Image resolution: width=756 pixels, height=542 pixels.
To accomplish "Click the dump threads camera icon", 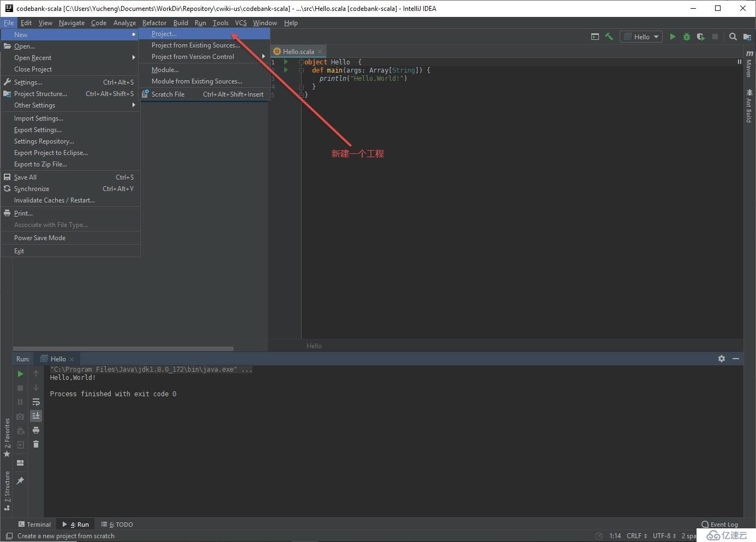I will click(x=20, y=416).
